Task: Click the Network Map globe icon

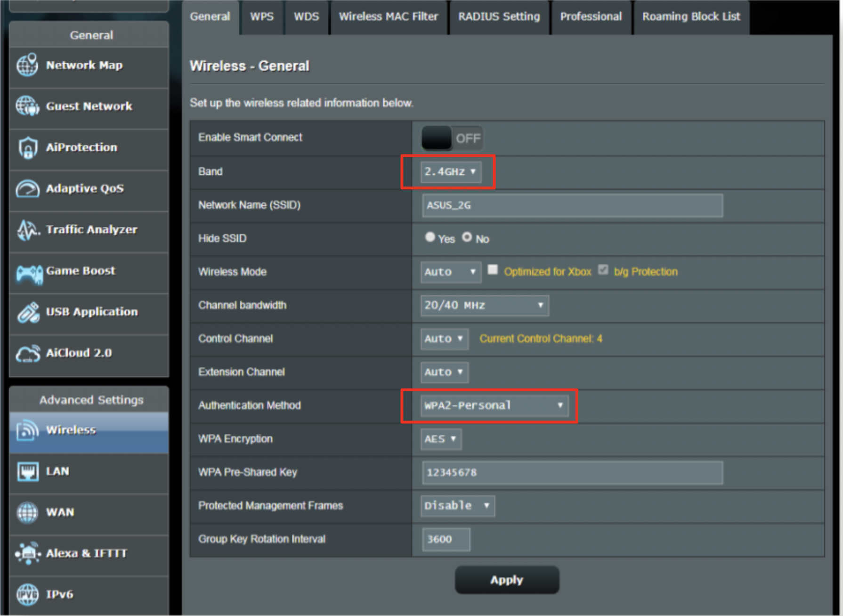Action: point(27,65)
